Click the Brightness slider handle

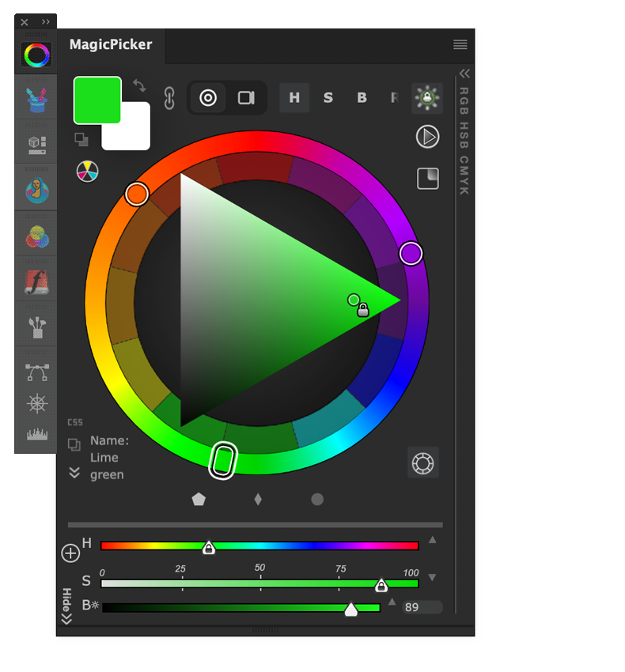tap(351, 609)
